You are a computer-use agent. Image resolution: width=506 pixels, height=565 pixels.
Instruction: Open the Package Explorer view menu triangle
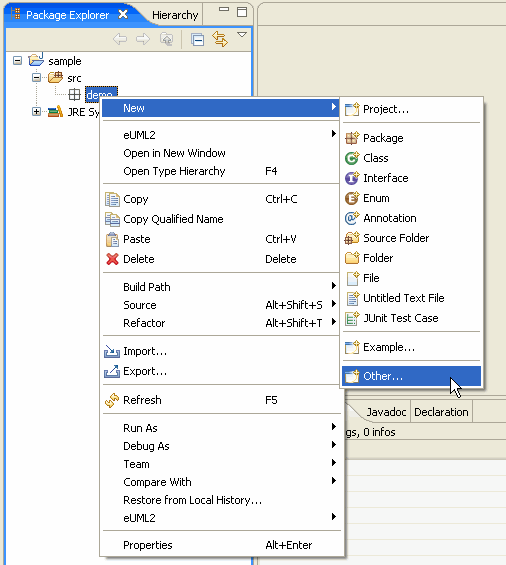click(x=242, y=35)
